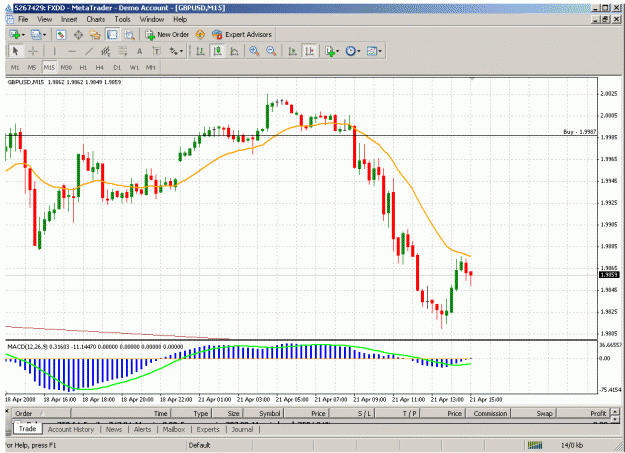Switch to the Mailbox tab
The height and width of the screenshot is (453, 625).
pyautogui.click(x=174, y=429)
